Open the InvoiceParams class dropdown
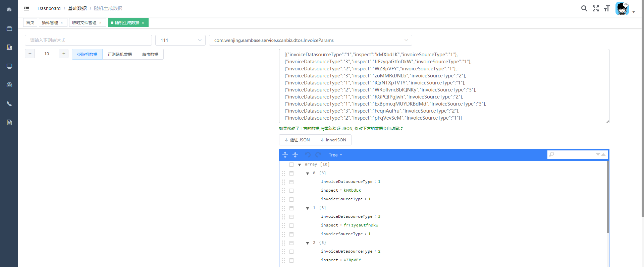The height and width of the screenshot is (267, 644). pos(311,40)
